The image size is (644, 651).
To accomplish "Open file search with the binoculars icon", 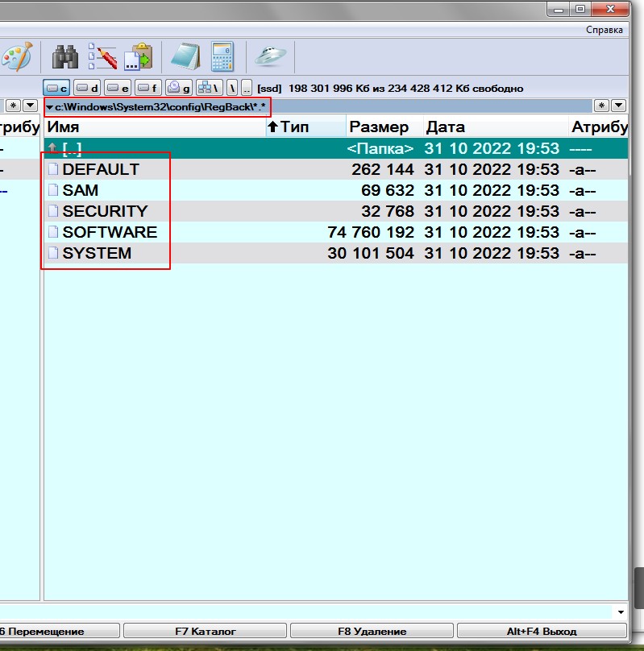I will (x=64, y=57).
